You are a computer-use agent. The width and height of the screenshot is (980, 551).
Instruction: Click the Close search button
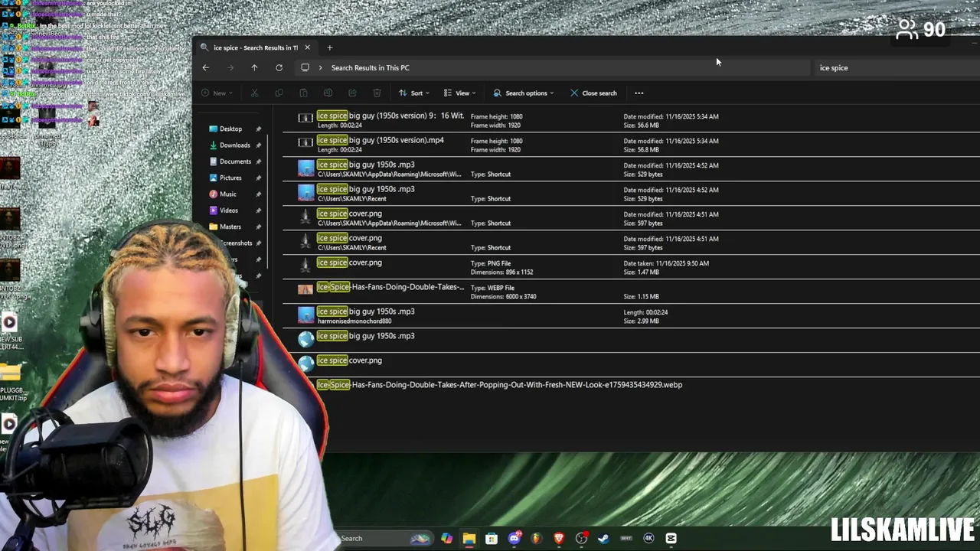593,93
